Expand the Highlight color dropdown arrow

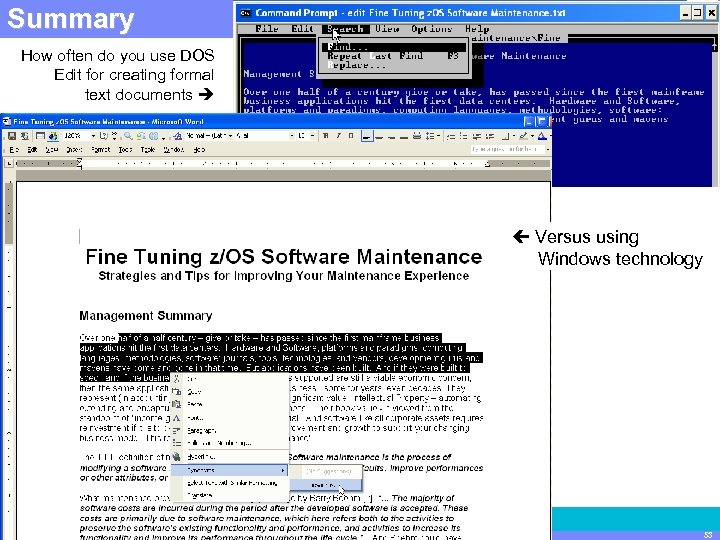pos(532,136)
